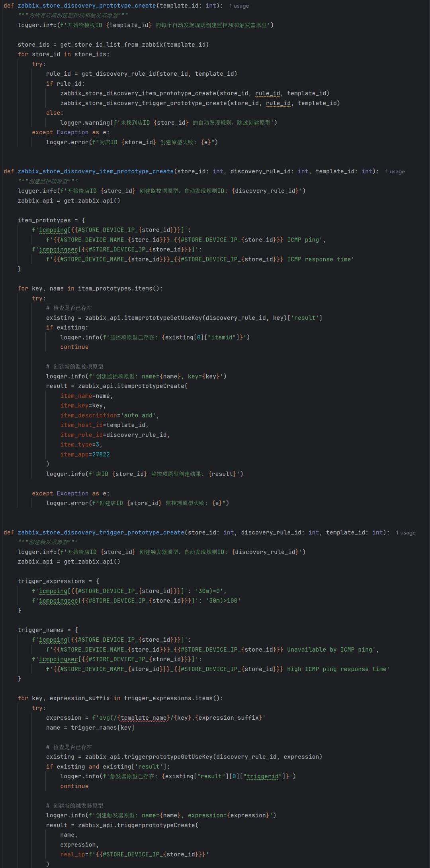
Task: Click "if existing and existing['result']:" line
Action: pos(108,767)
